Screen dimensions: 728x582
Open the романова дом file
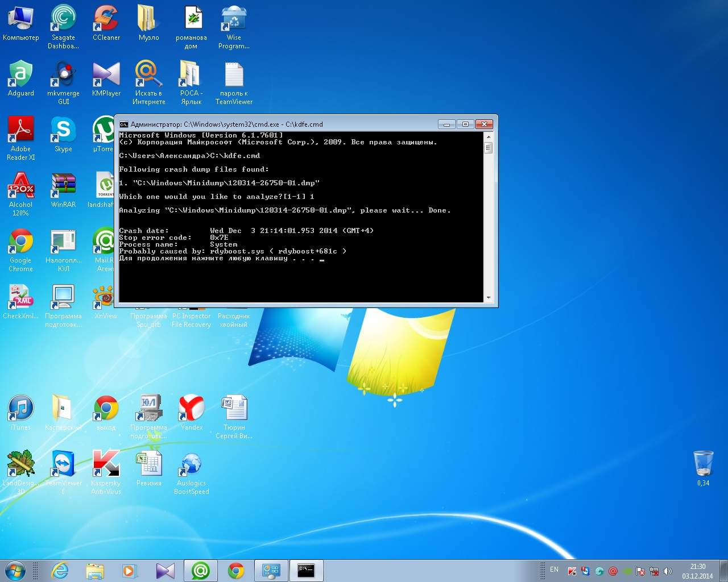191,27
